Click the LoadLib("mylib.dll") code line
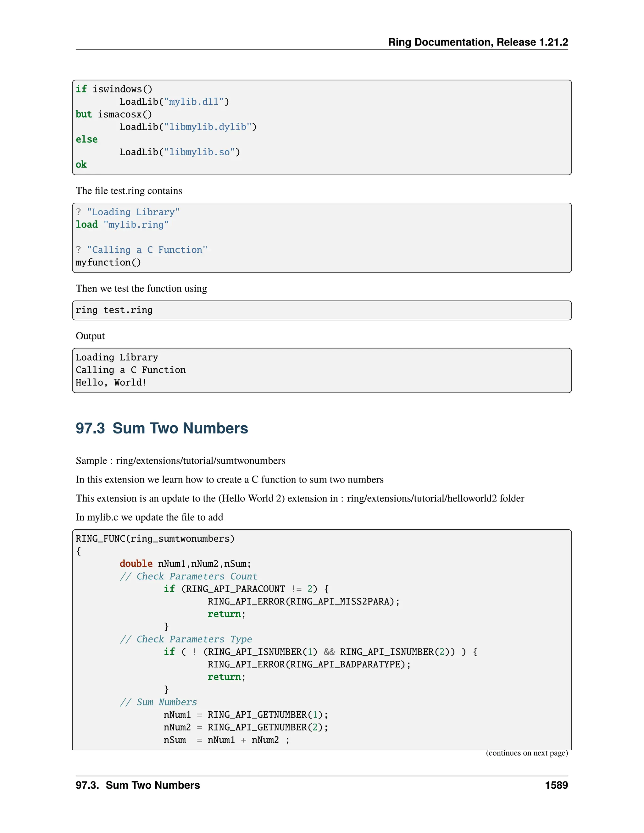The height and width of the screenshot is (833, 644). point(174,102)
